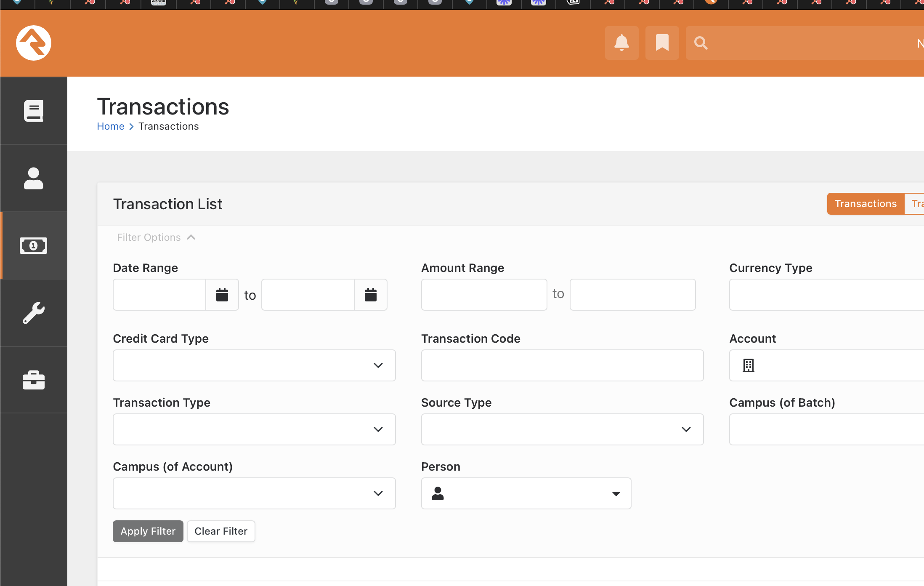Open the Intranet book sidebar icon
Image resolution: width=924 pixels, height=586 pixels.
pos(34,111)
